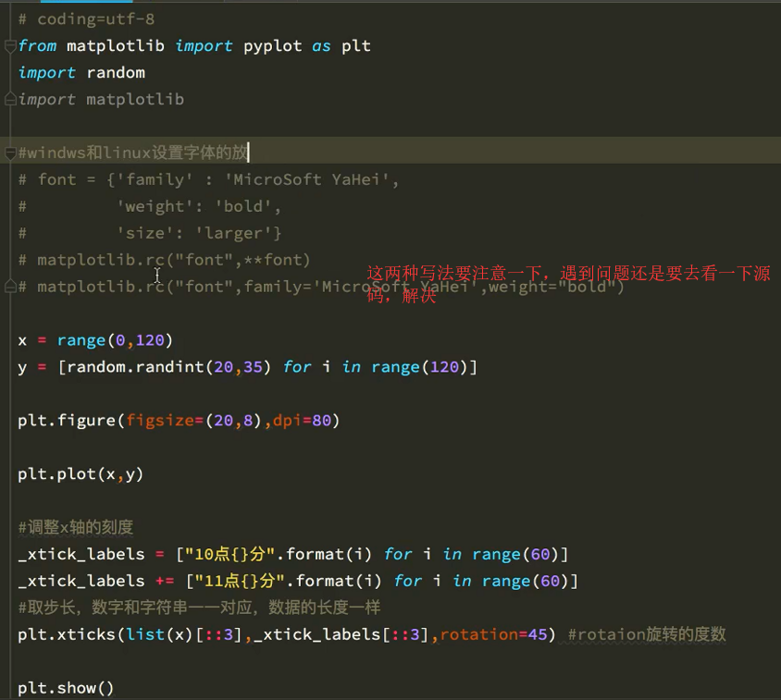Click the 'matplotlib.rc("font",**font)' comment line
Viewport: 781px width, 700px height.
point(165,261)
